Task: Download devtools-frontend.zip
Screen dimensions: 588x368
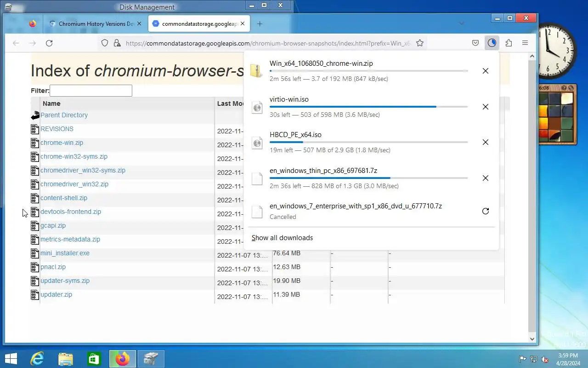Action: point(71,212)
